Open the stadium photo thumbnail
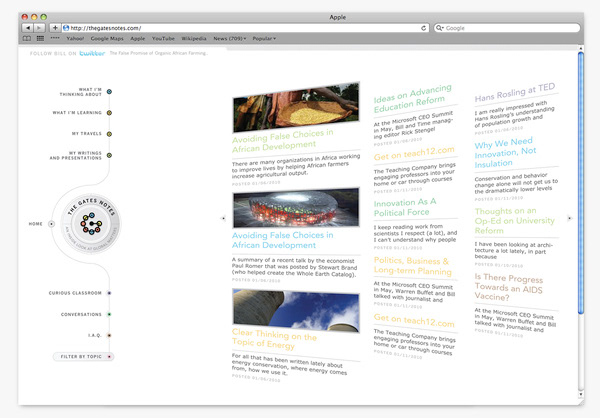This screenshot has height=418, width=600. coord(296,209)
